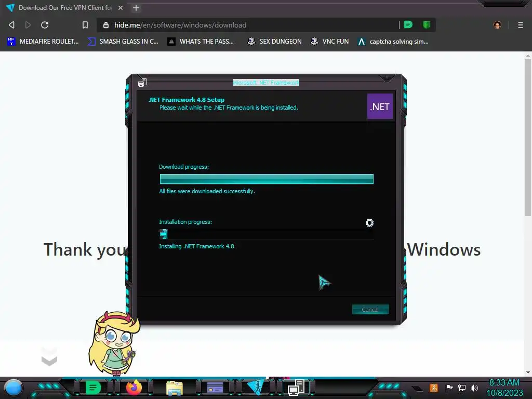Screen dimensions: 532x399
Task: Open the SEX DUNGEON bookmark
Action: coord(274,42)
